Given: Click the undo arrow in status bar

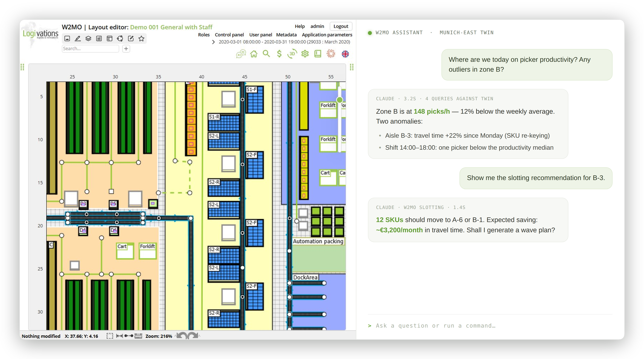Looking at the screenshot, I should click(x=182, y=336).
